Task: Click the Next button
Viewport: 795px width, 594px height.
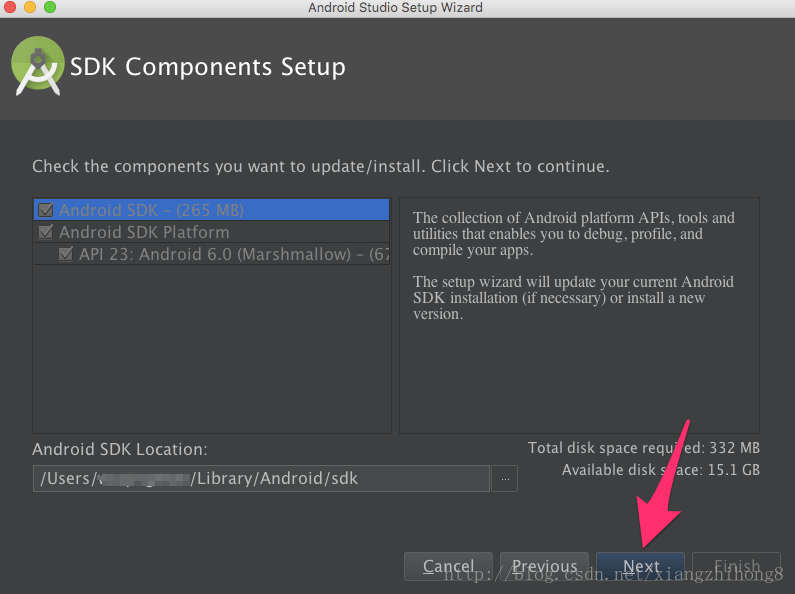Action: point(640,566)
